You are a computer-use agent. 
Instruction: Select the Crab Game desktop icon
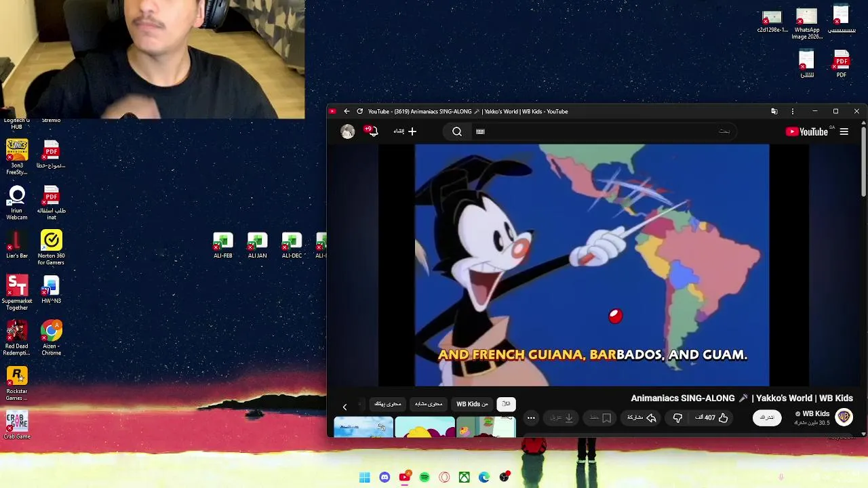(17, 426)
